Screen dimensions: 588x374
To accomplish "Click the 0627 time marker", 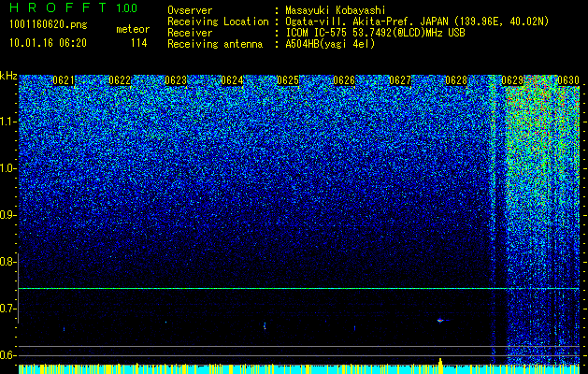I will (x=400, y=80).
